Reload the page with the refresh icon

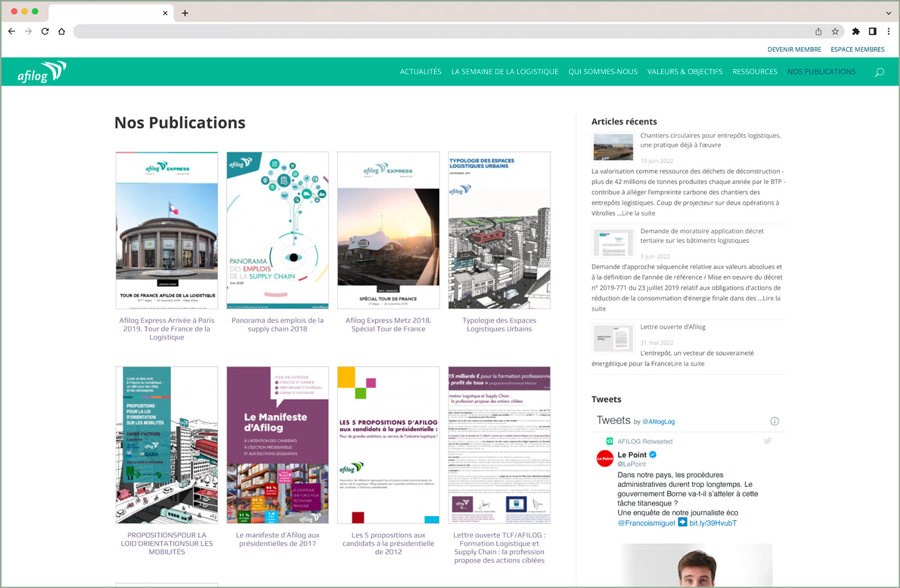pos(45,31)
